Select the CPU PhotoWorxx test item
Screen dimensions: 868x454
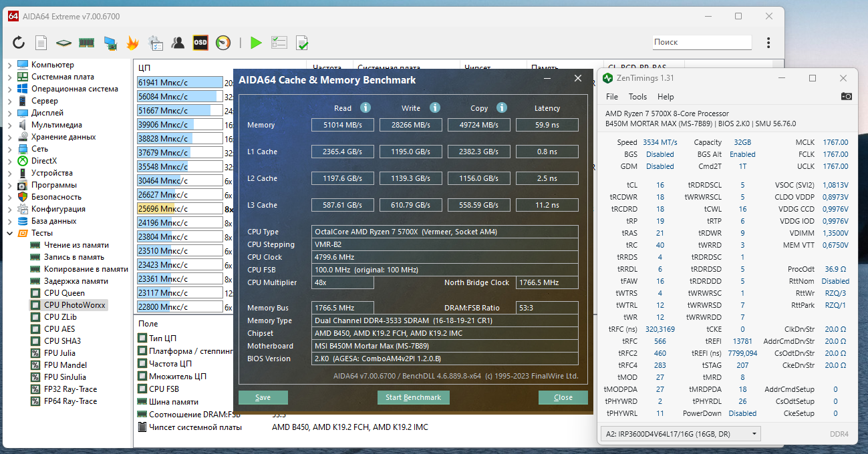pyautogui.click(x=75, y=305)
